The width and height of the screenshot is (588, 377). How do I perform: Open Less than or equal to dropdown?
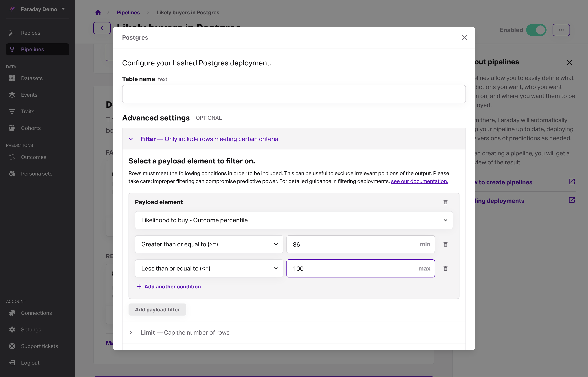[209, 268]
